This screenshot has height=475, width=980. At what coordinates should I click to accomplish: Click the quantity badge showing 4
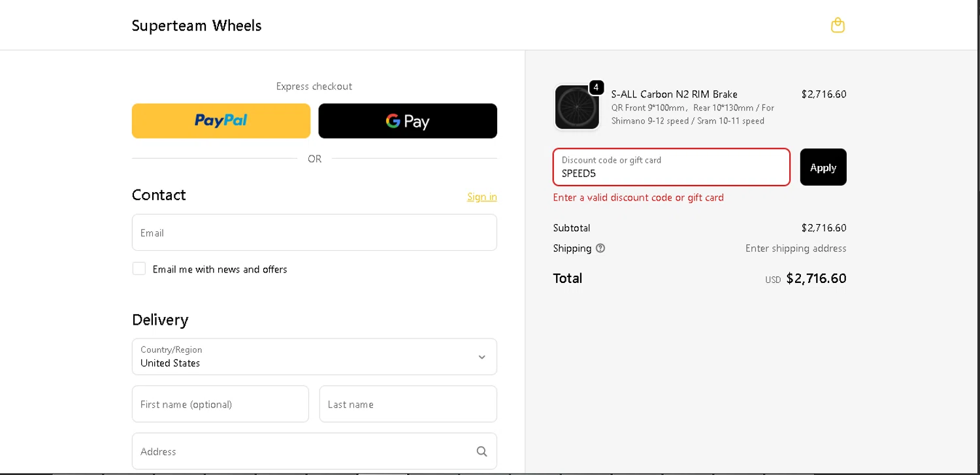tap(596, 88)
